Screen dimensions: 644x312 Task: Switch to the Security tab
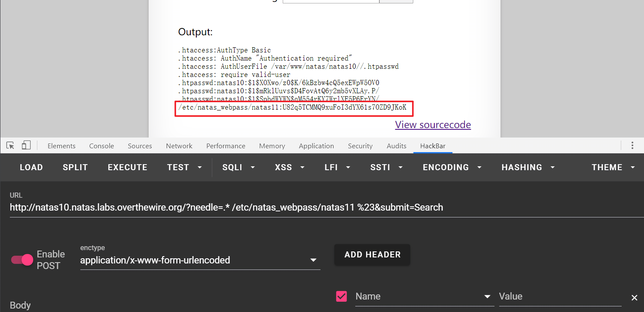pos(360,146)
